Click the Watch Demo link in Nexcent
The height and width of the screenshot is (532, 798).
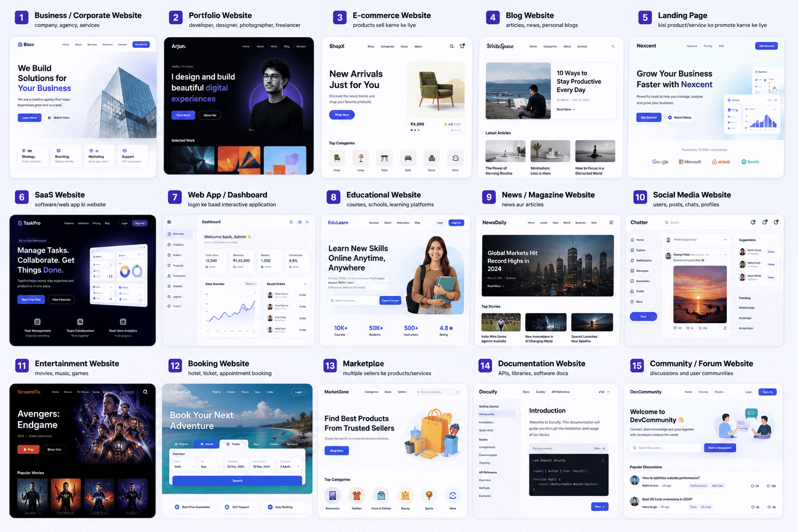(680, 117)
